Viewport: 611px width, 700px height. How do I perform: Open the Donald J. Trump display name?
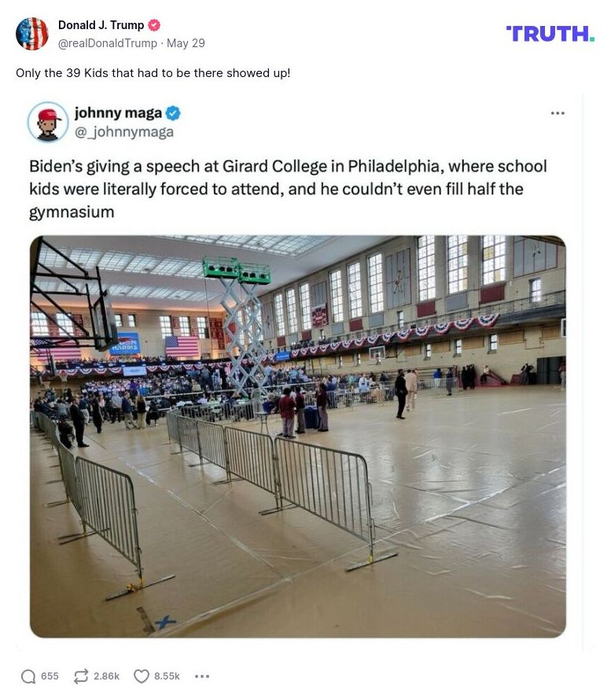(x=101, y=25)
